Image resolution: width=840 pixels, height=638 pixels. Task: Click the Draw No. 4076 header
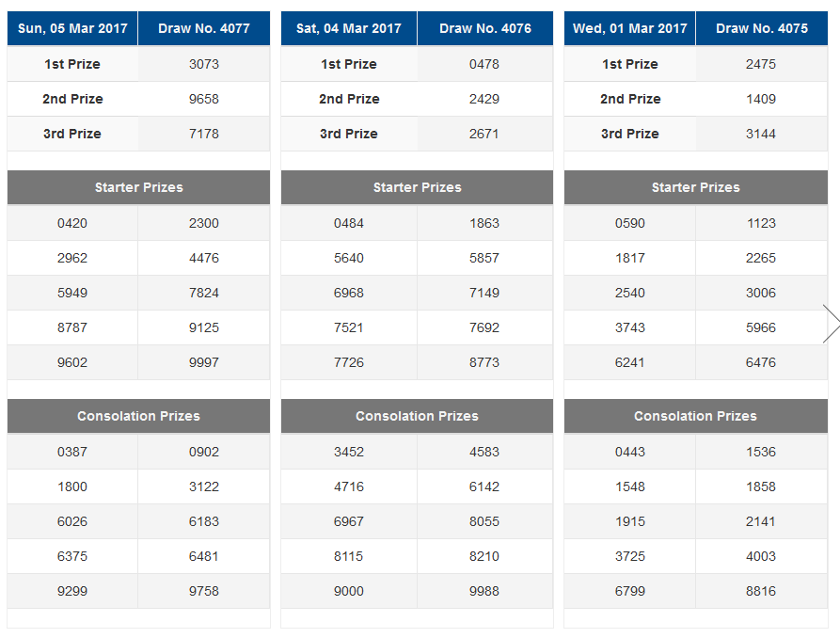tap(484, 28)
